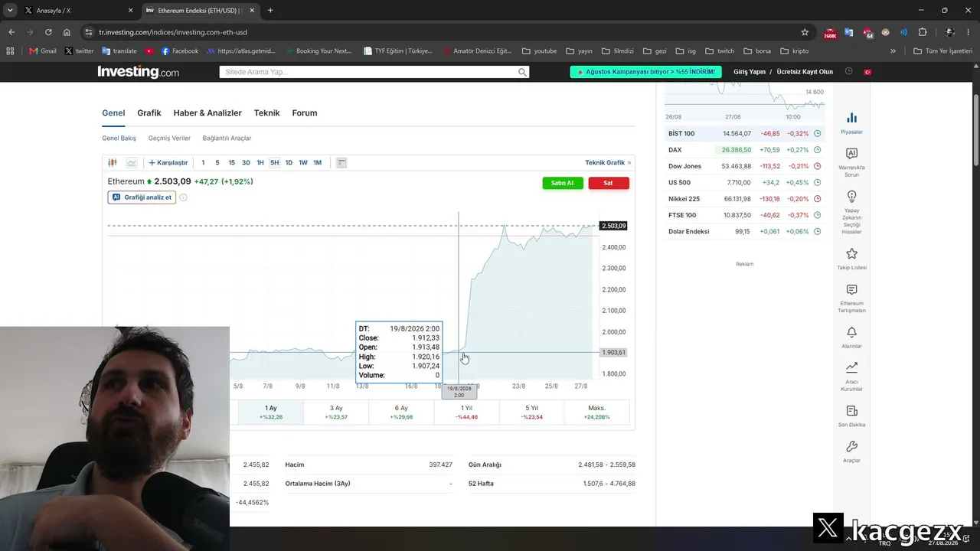Select the 5H chart interval
The width and height of the screenshot is (980, 551).
[274, 162]
